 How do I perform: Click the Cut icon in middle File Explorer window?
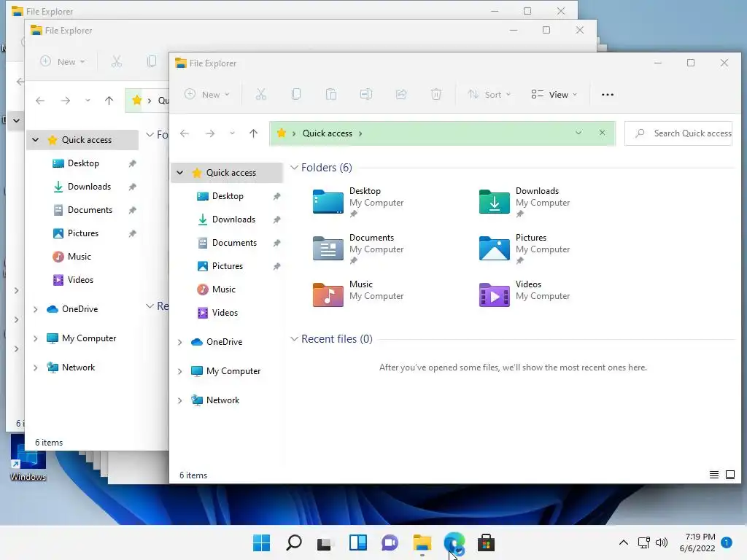coord(117,61)
